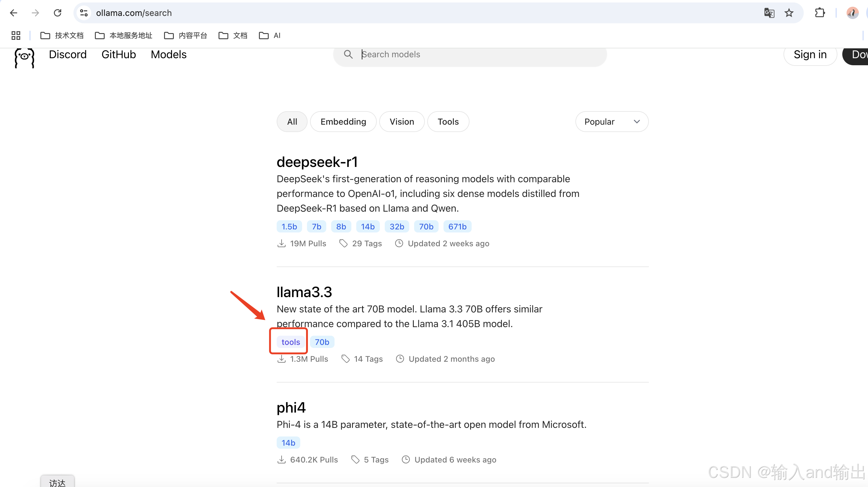Image resolution: width=868 pixels, height=487 pixels.
Task: Open the extensions puzzle icon
Action: tap(820, 13)
